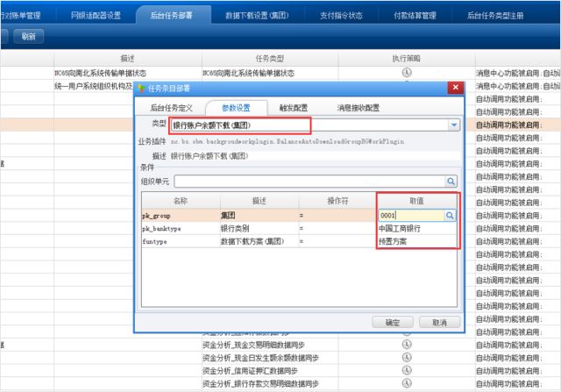Screen dimensions: 561x392
Task: Click the 任务类型 column header
Action: tap(270, 59)
